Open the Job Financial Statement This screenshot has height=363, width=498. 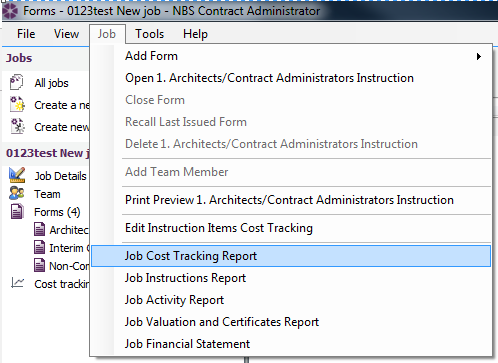click(x=291, y=344)
